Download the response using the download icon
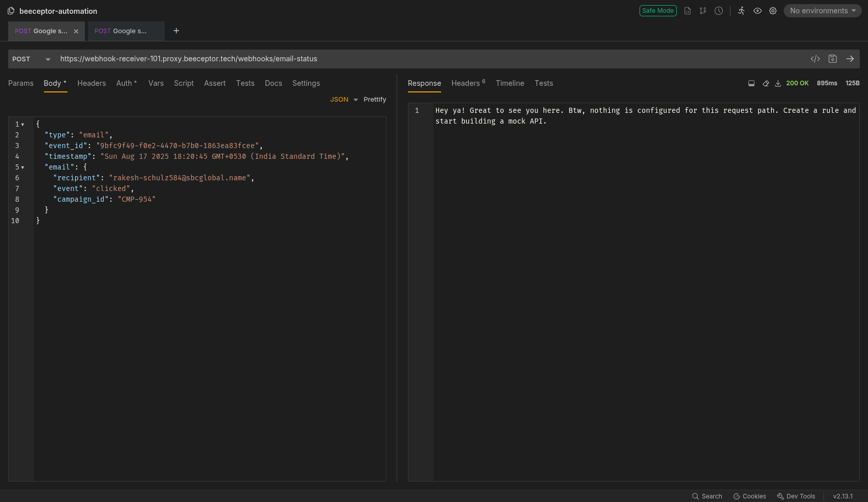This screenshot has height=502, width=868. pos(778,83)
